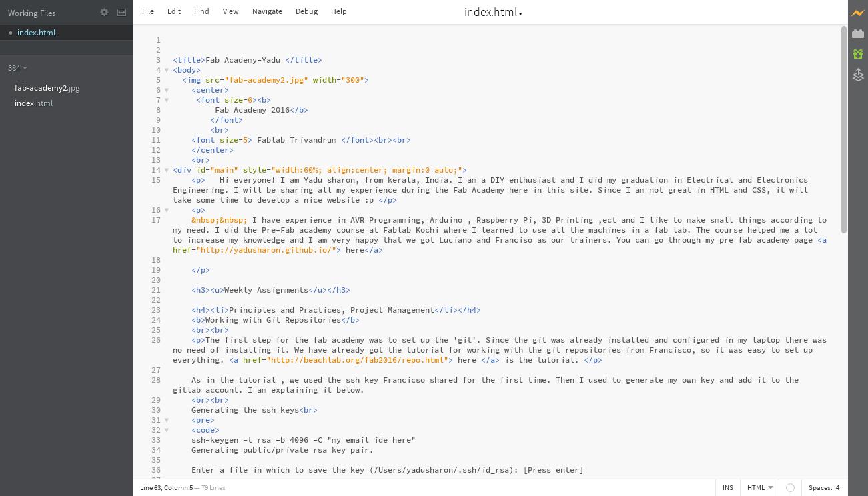Click the layers upload icon in right toolbar
This screenshot has width=868, height=496.
point(858,75)
